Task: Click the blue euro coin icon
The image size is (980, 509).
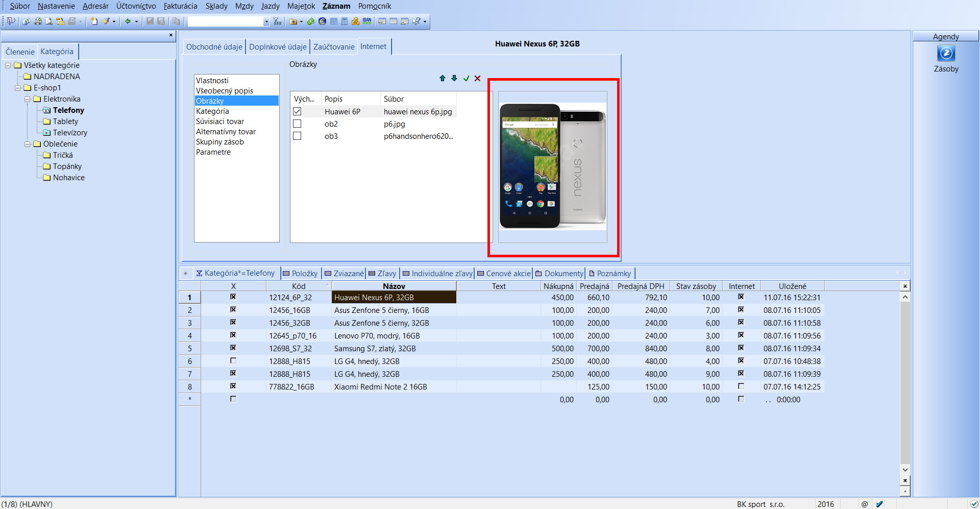Action: pos(322,21)
